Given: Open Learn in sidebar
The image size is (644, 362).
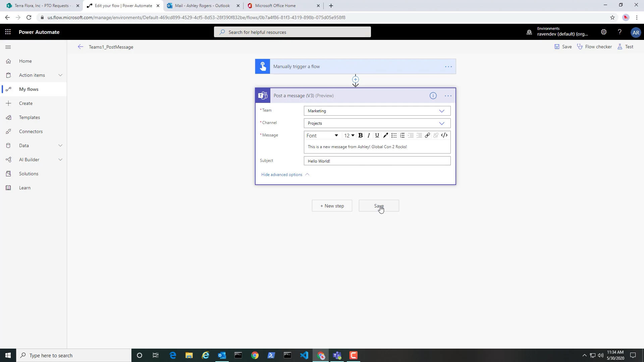Looking at the screenshot, I should [34, 188].
